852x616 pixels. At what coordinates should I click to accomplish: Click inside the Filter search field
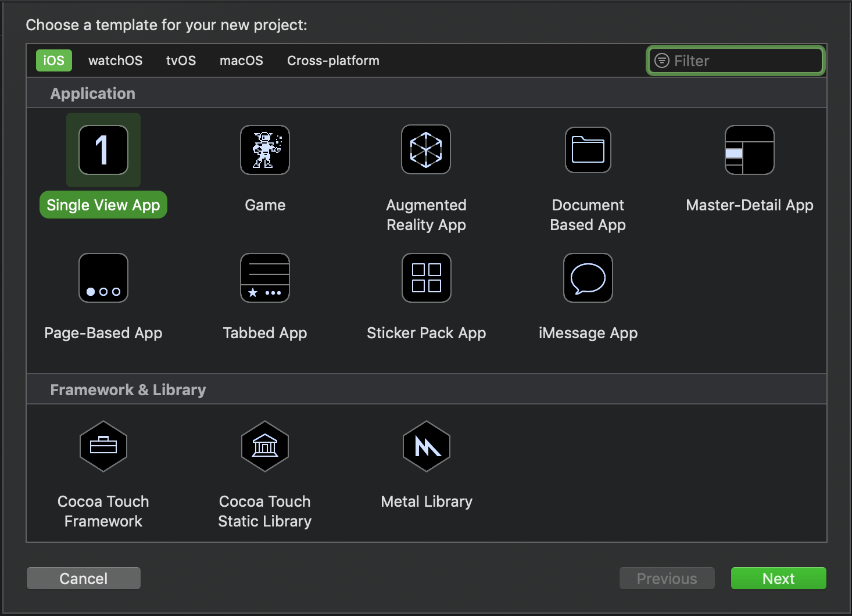735,60
